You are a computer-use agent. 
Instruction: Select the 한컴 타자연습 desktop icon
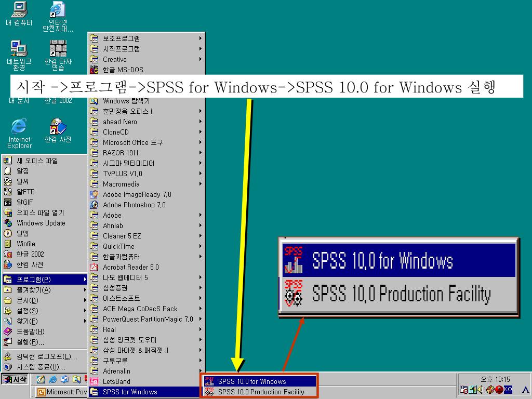click(58, 55)
